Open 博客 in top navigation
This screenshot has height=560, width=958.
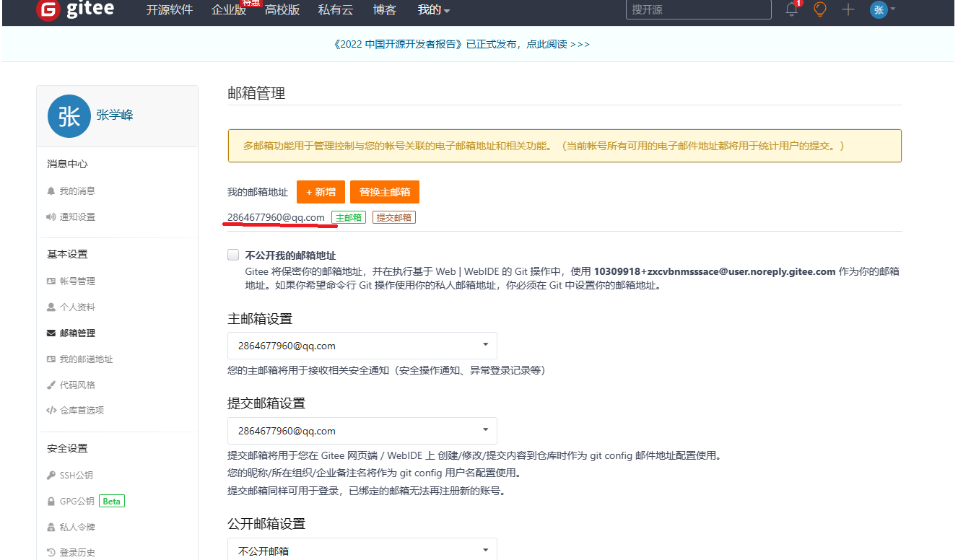point(385,10)
